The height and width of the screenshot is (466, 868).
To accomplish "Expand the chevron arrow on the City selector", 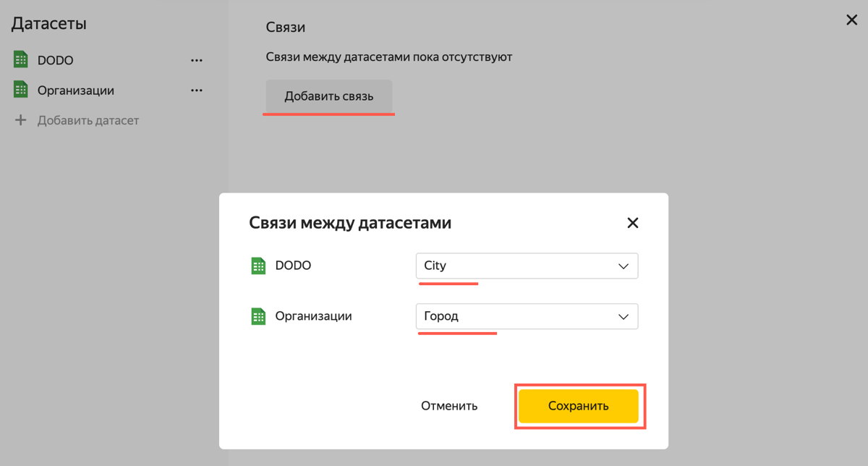I will 624,266.
